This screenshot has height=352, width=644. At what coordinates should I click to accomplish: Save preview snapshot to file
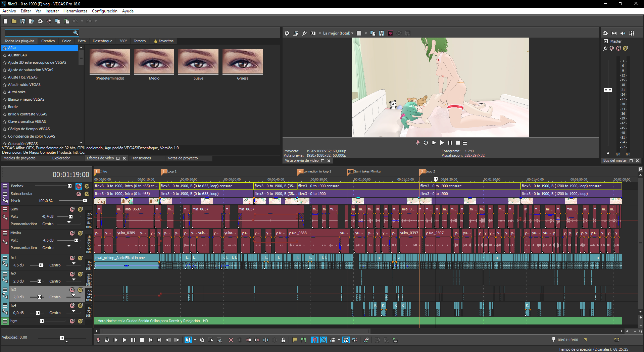point(382,33)
